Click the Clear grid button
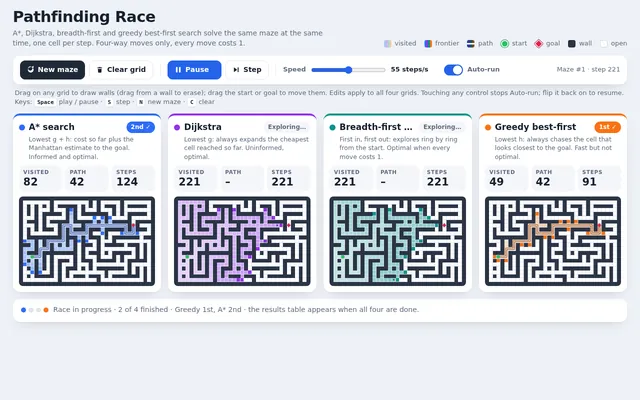 click(x=121, y=70)
